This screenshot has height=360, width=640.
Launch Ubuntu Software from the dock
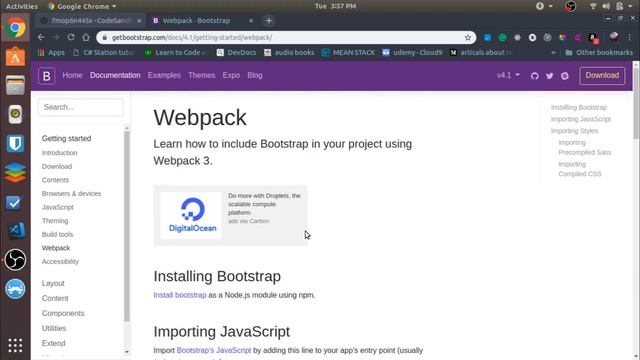(x=15, y=57)
